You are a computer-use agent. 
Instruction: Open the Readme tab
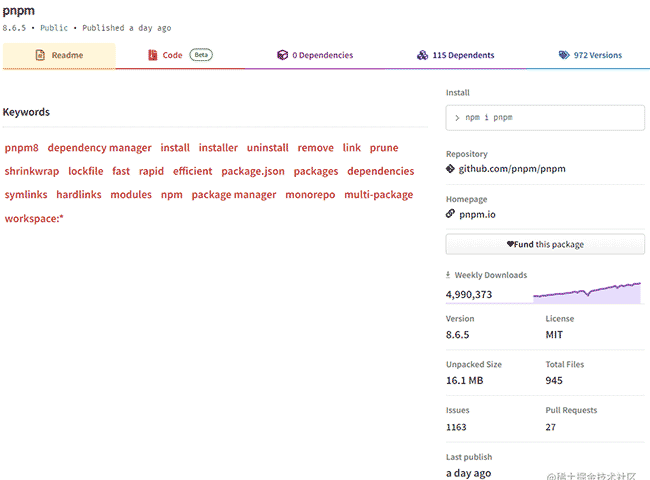59,55
